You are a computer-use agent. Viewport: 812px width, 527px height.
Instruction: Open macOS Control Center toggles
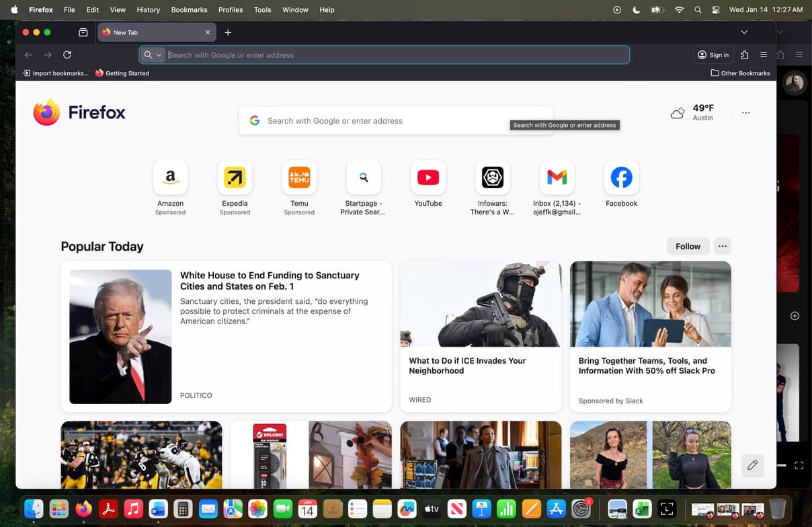(x=716, y=10)
